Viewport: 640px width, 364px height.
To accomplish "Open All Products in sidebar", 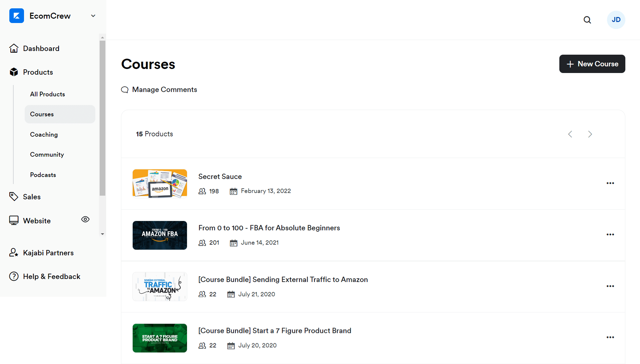I will pos(47,94).
